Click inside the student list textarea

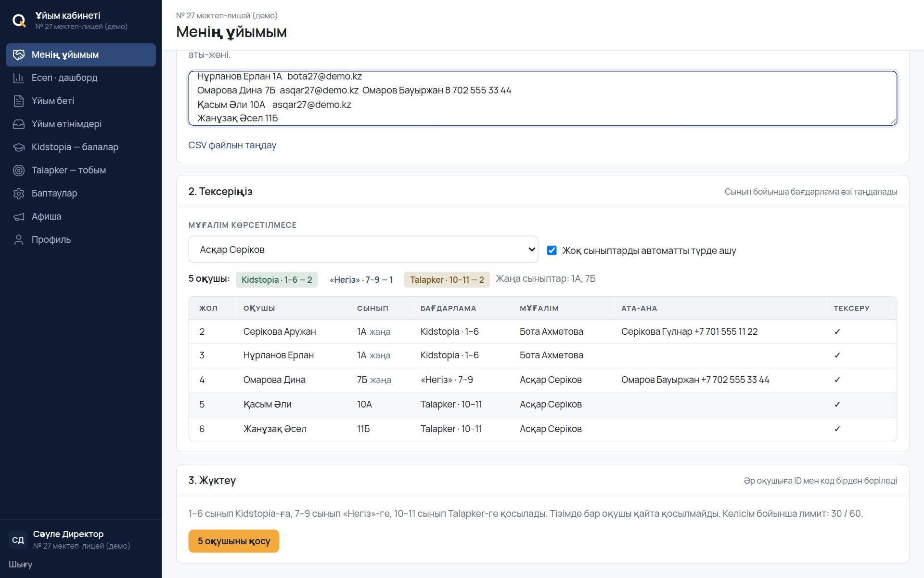543,98
